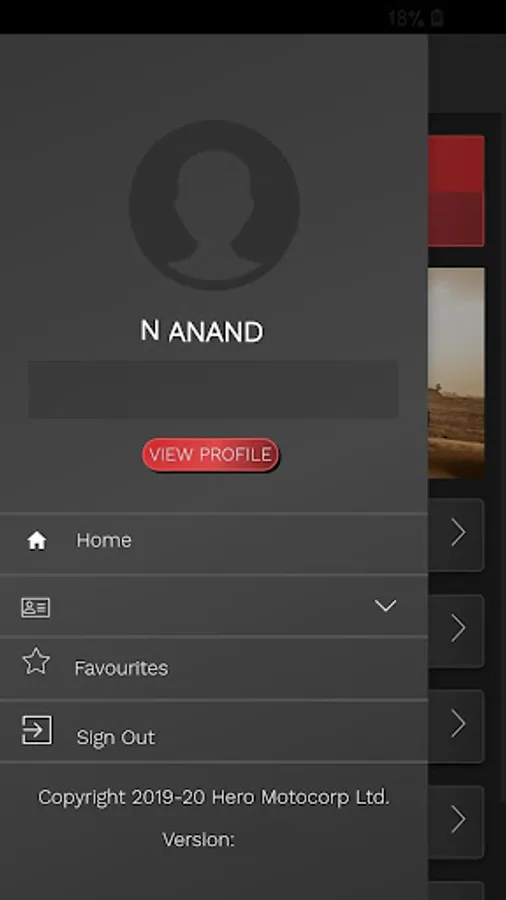Choose Sign Out from the drawer
The image size is (506, 900).
coord(213,731)
